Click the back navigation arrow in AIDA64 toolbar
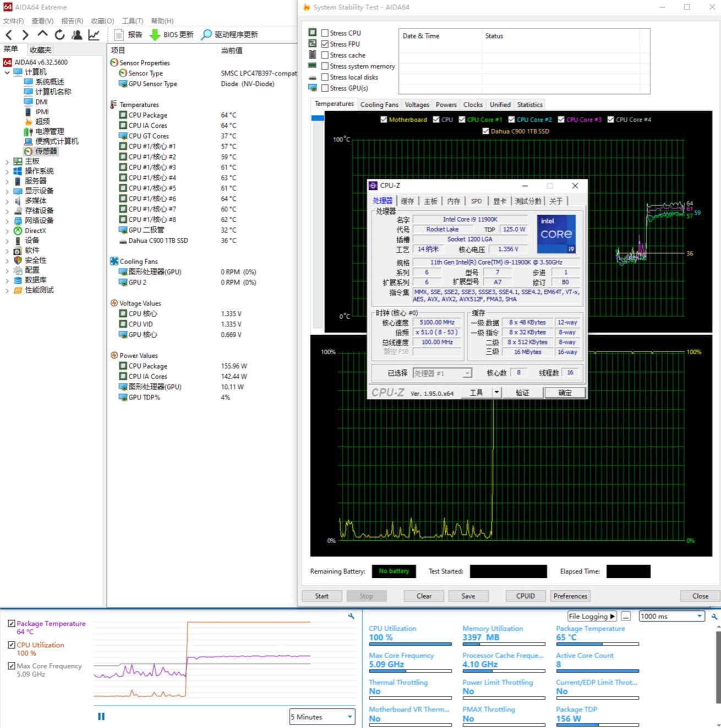 tap(9, 35)
